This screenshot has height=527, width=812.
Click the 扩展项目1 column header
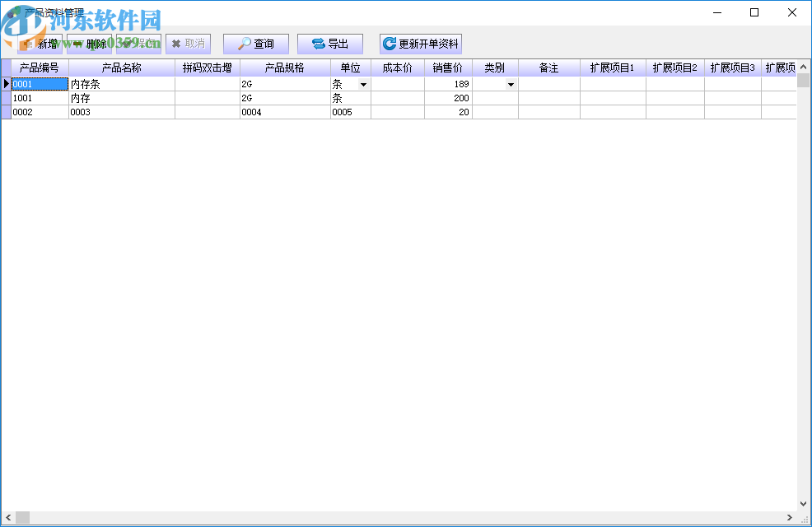coord(614,68)
